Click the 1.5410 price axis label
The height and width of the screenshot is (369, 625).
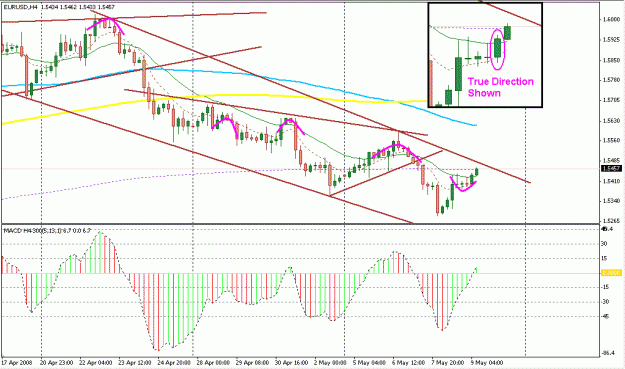pos(612,181)
